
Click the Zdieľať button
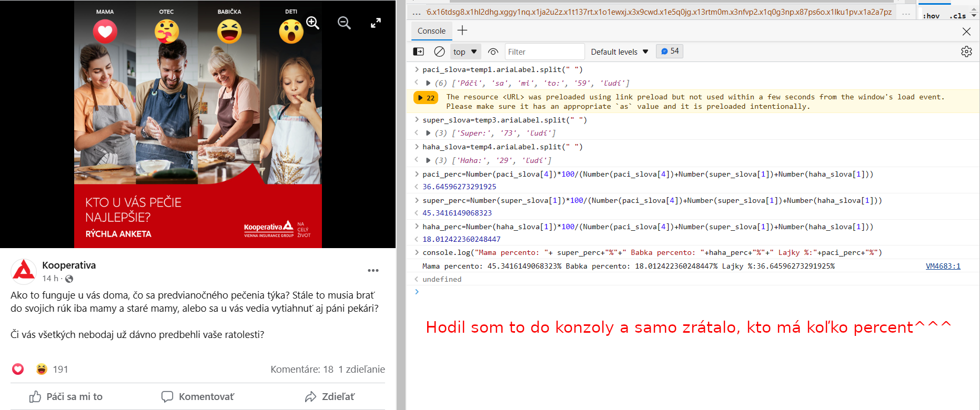pos(330,397)
